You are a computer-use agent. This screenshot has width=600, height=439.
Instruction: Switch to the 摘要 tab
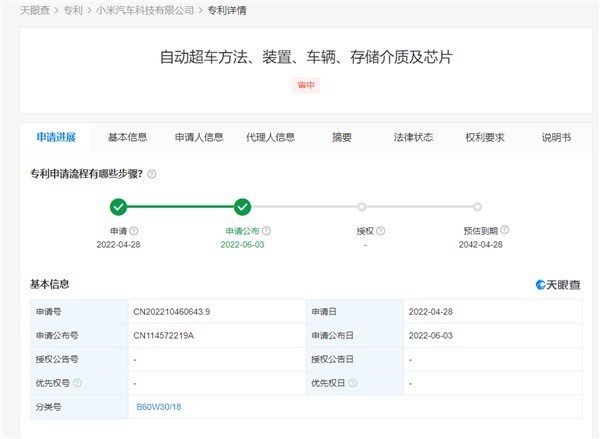pos(342,137)
